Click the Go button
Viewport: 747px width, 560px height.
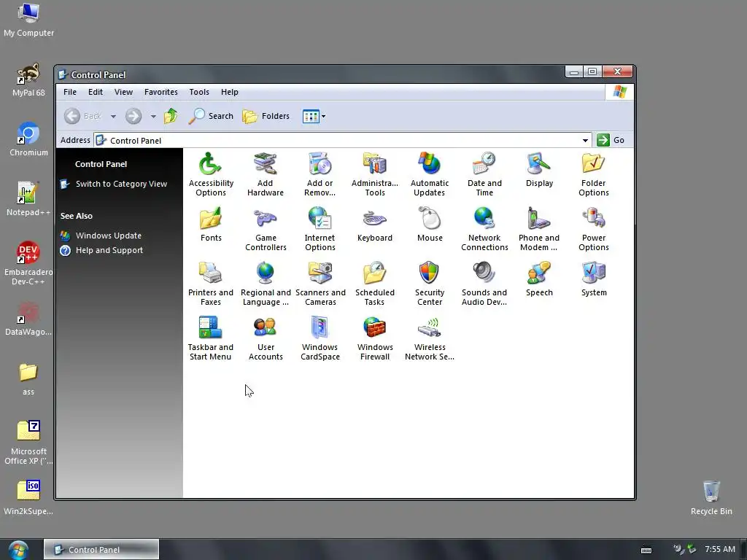click(x=611, y=140)
